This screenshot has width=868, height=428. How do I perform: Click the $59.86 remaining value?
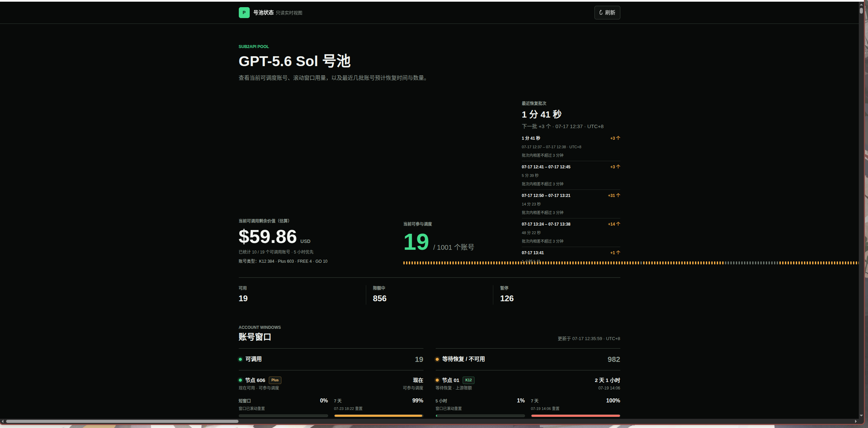pyautogui.click(x=268, y=236)
